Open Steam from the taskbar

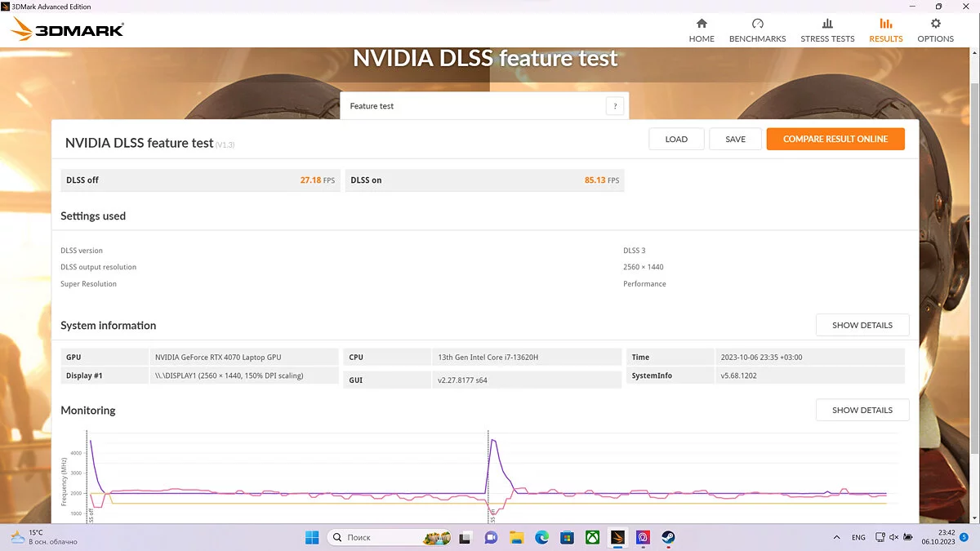[668, 537]
